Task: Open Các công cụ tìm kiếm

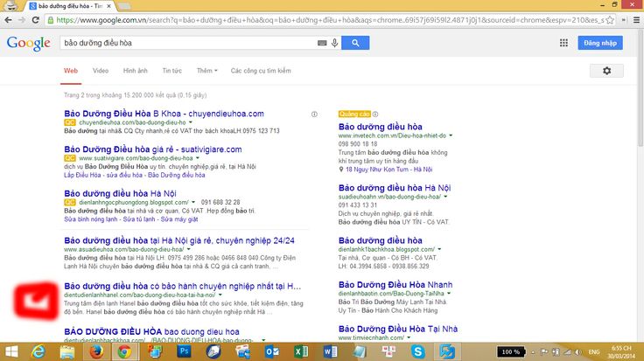Action: point(261,71)
